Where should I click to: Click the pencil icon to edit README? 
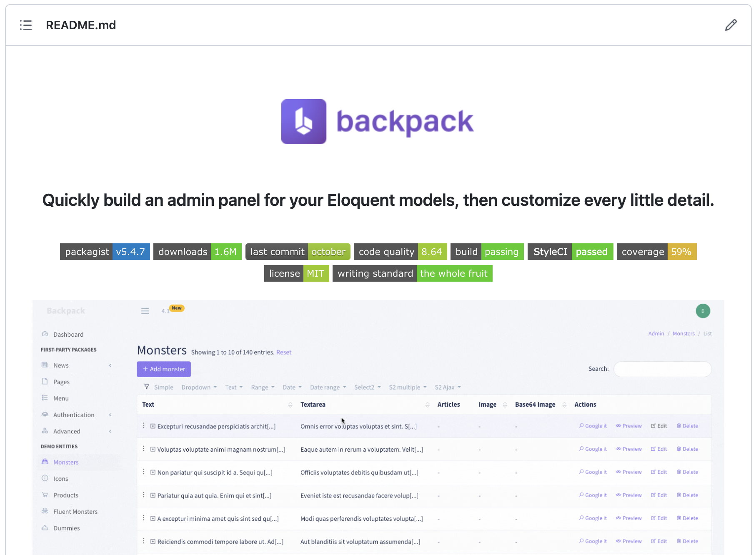[731, 25]
